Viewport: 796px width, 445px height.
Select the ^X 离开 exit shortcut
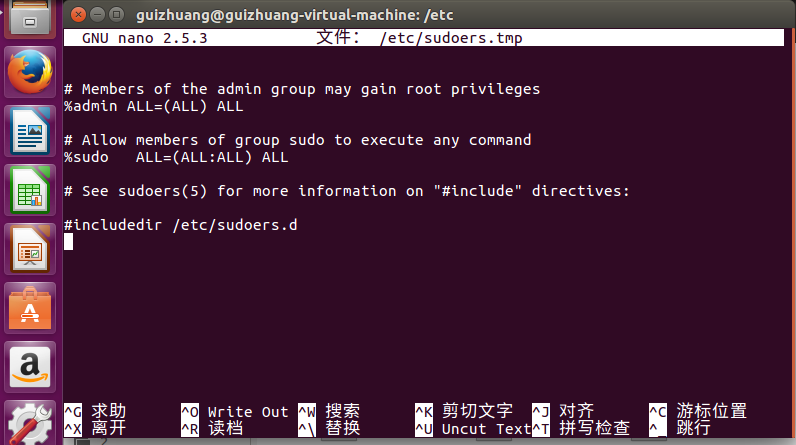tap(96, 428)
